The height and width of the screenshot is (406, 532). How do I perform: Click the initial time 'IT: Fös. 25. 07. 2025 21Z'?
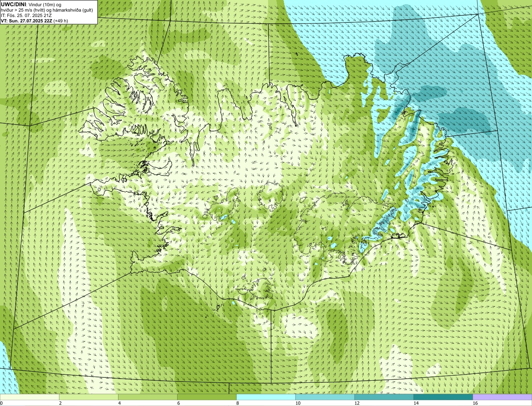[27, 15]
